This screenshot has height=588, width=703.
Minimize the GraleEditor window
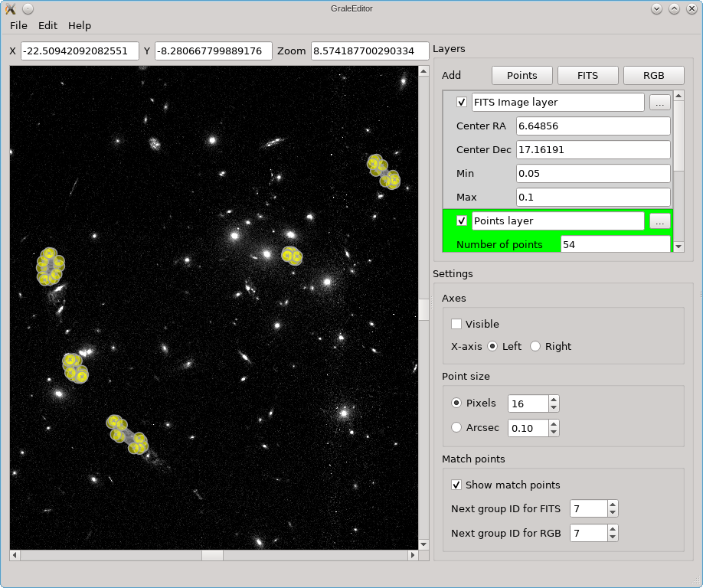pos(657,8)
